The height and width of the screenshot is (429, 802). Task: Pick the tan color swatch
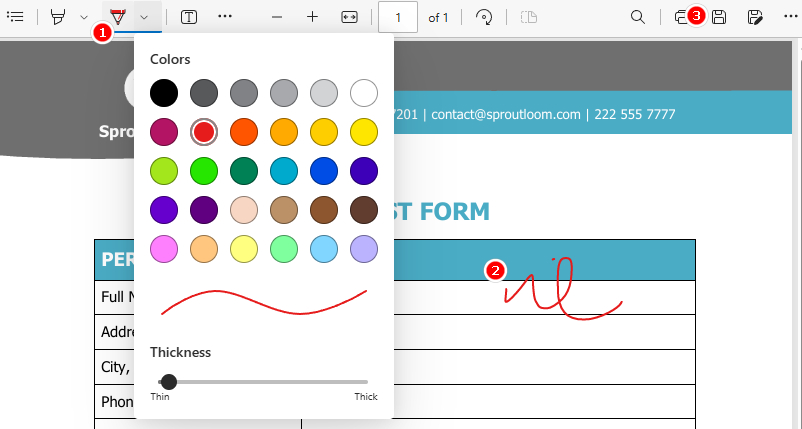coord(284,210)
